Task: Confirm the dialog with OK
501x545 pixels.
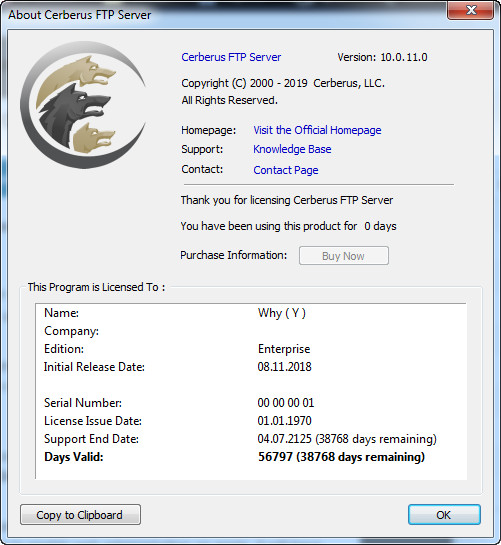Action: pyautogui.click(x=444, y=515)
